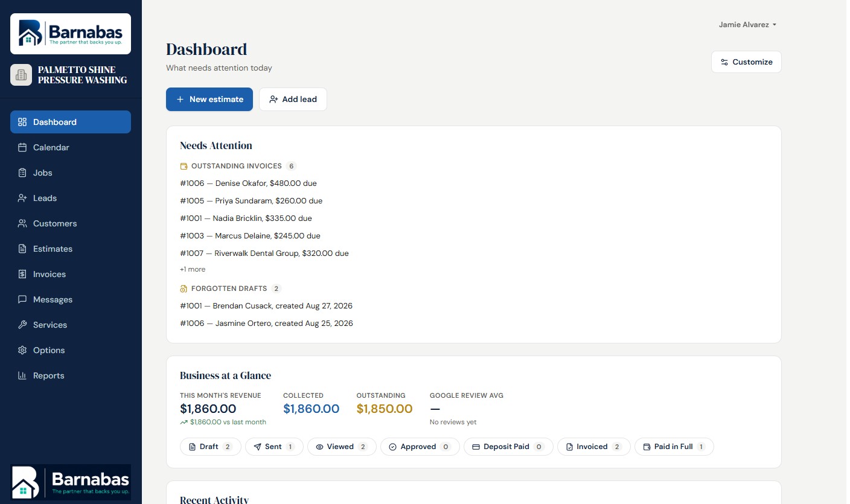
Task: Click the Recent Activity heading
Action: 214,500
